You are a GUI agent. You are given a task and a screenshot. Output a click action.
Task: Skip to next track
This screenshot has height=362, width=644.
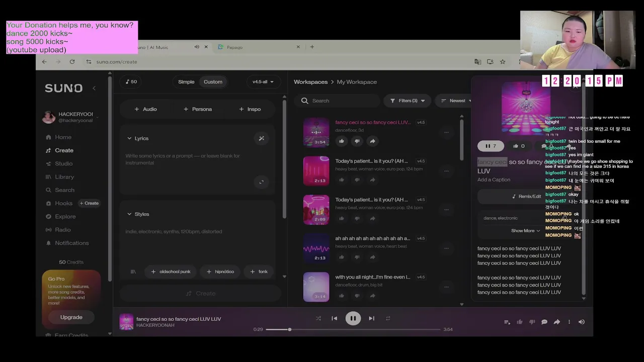(x=371, y=318)
